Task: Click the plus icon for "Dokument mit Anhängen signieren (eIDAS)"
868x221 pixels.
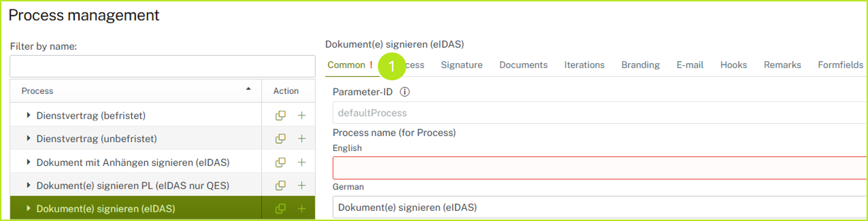Action: coord(302,162)
